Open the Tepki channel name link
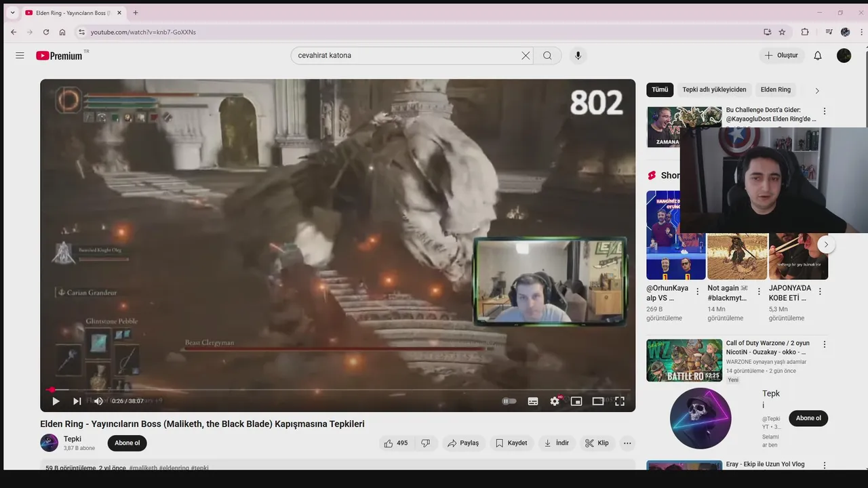The height and width of the screenshot is (488, 868). click(73, 439)
